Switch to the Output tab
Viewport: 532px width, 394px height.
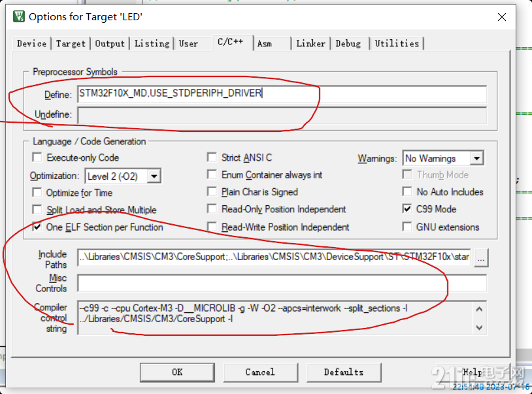click(110, 44)
